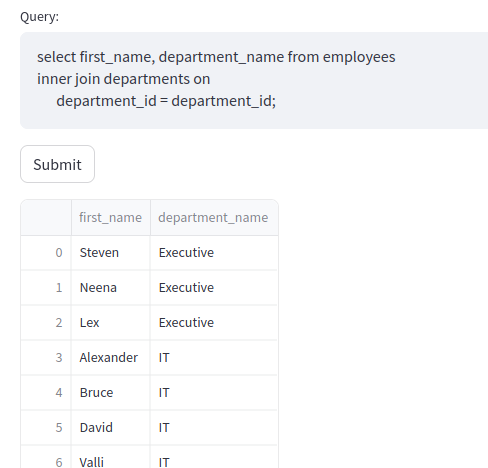Click IT cell in Bruce's row
The image size is (488, 468).
pos(214,393)
